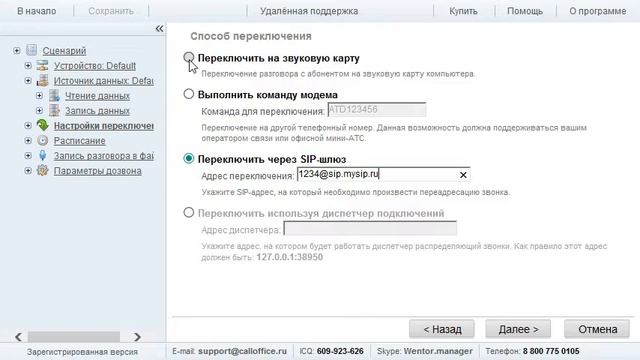
Task: Clear the SIP address field with X
Action: click(x=463, y=175)
